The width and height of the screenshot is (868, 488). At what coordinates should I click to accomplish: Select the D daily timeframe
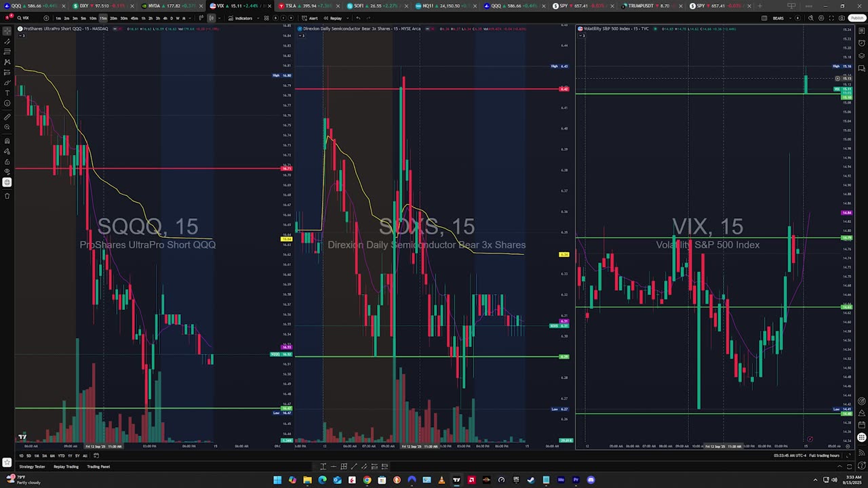coord(172,18)
